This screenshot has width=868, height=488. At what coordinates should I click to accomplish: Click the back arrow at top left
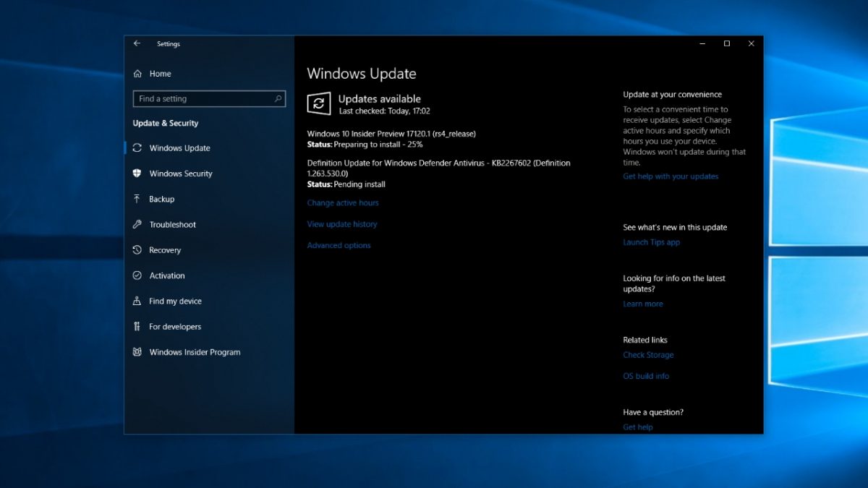[137, 43]
